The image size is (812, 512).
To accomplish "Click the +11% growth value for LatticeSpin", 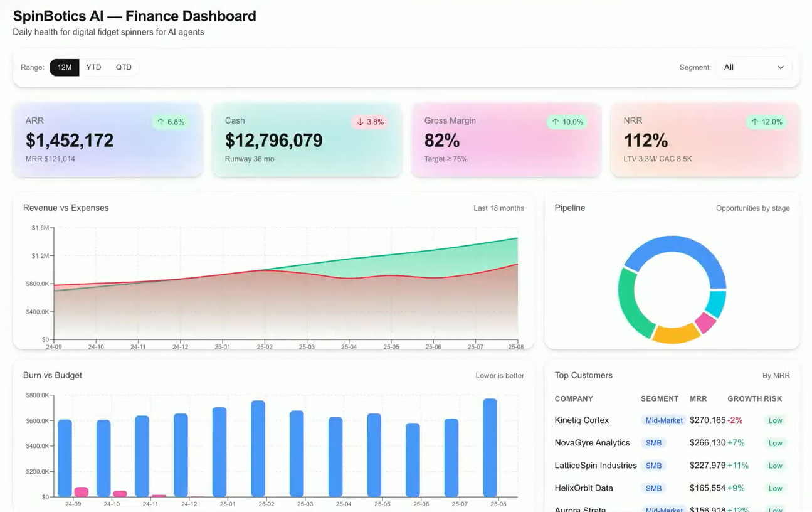I will point(738,465).
